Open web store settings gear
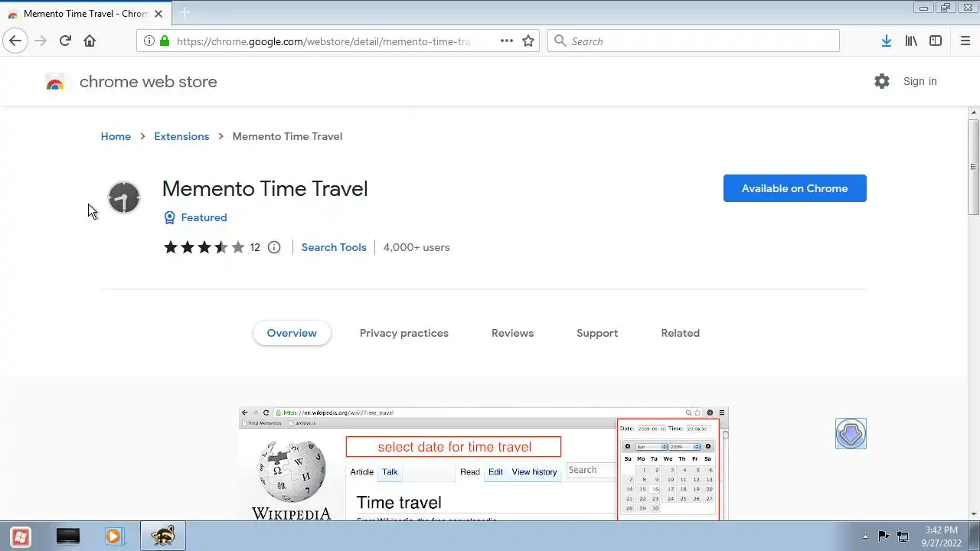 pyautogui.click(x=882, y=81)
